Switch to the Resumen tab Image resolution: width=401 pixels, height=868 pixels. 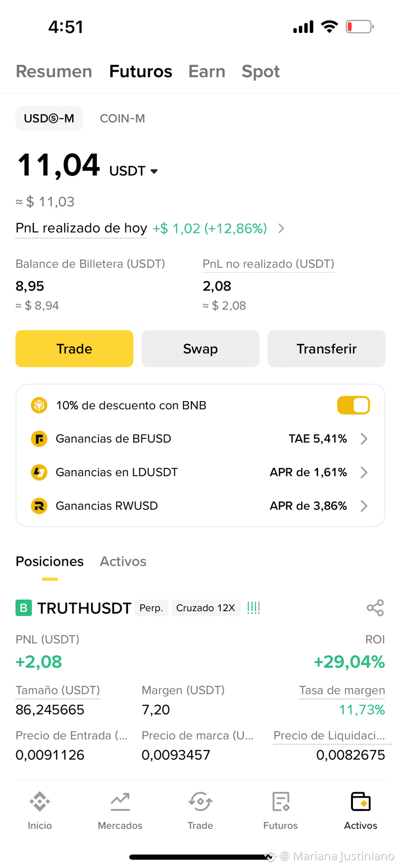[x=54, y=71]
